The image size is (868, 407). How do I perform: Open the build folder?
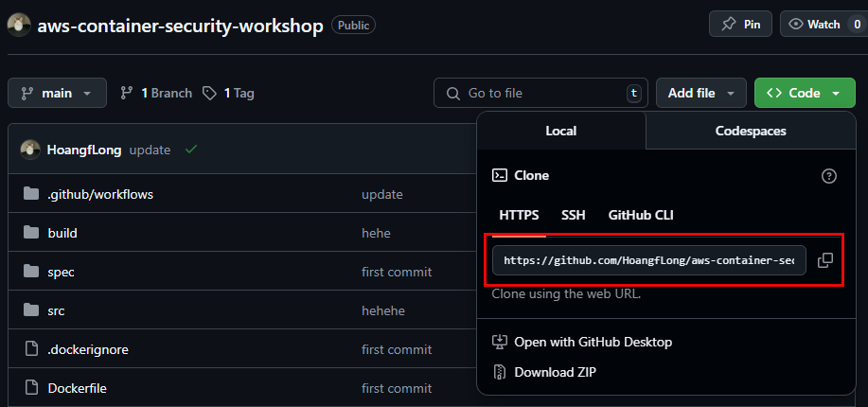(62, 233)
